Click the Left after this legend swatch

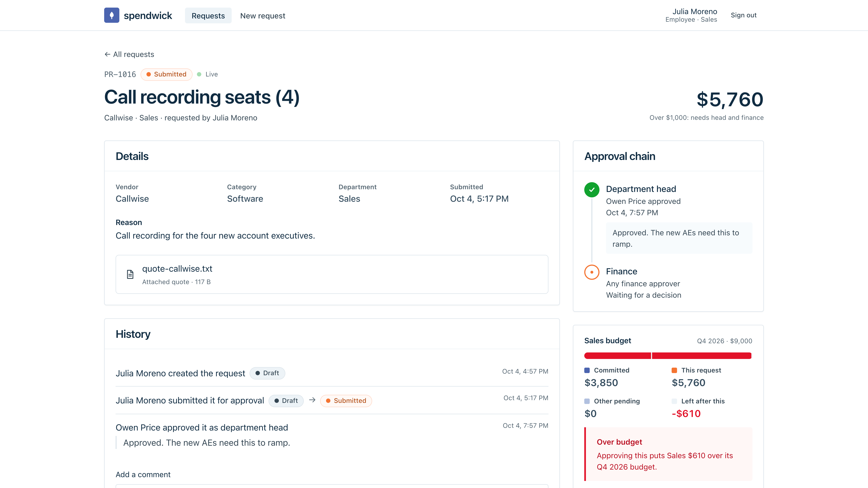click(674, 401)
